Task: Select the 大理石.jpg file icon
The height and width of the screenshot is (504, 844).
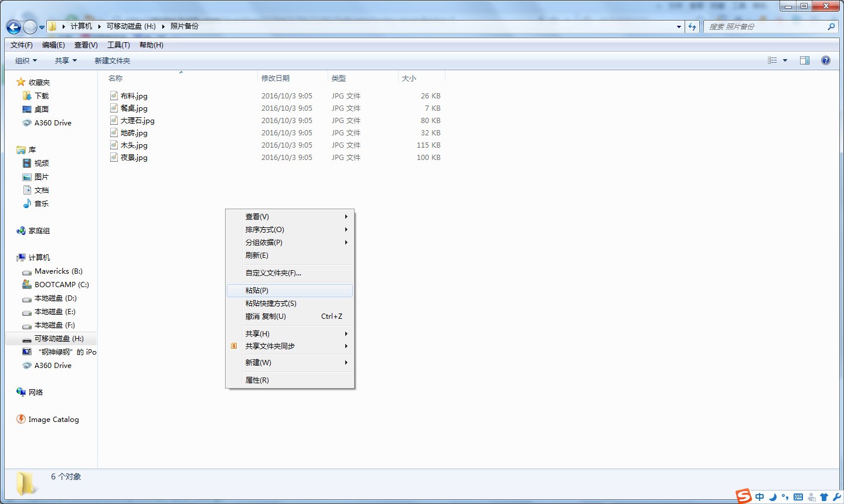Action: [114, 120]
